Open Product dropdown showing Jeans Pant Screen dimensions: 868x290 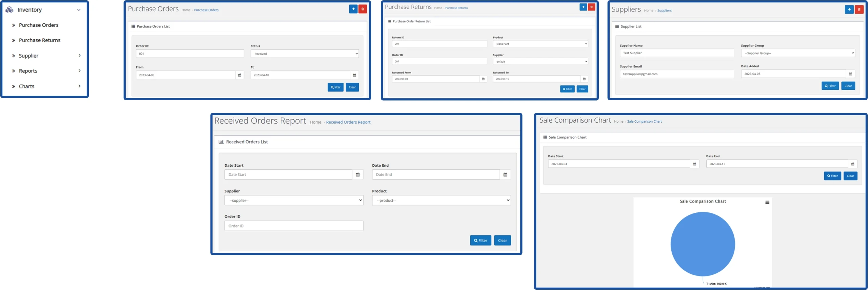point(540,44)
